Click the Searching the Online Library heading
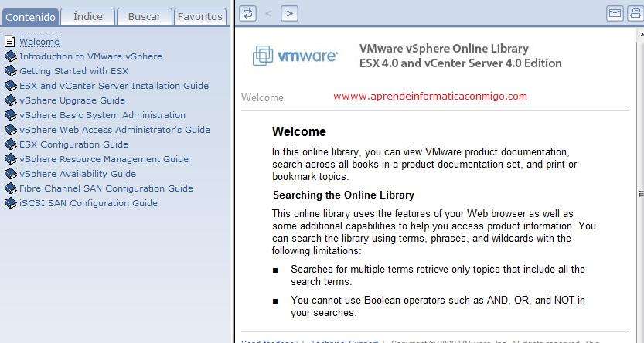Image resolution: width=644 pixels, height=343 pixels. 344,195
